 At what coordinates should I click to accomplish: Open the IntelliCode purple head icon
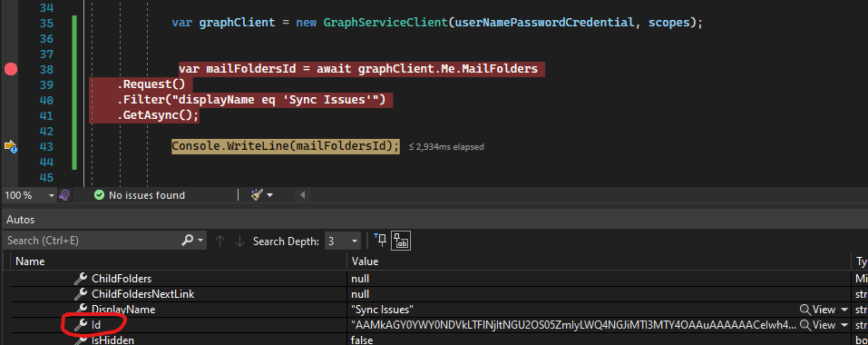64,195
